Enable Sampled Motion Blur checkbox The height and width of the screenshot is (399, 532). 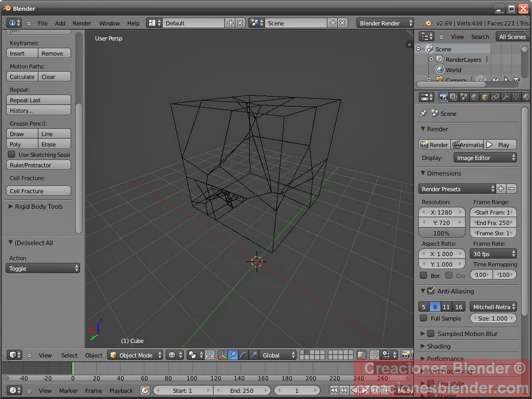(x=431, y=333)
